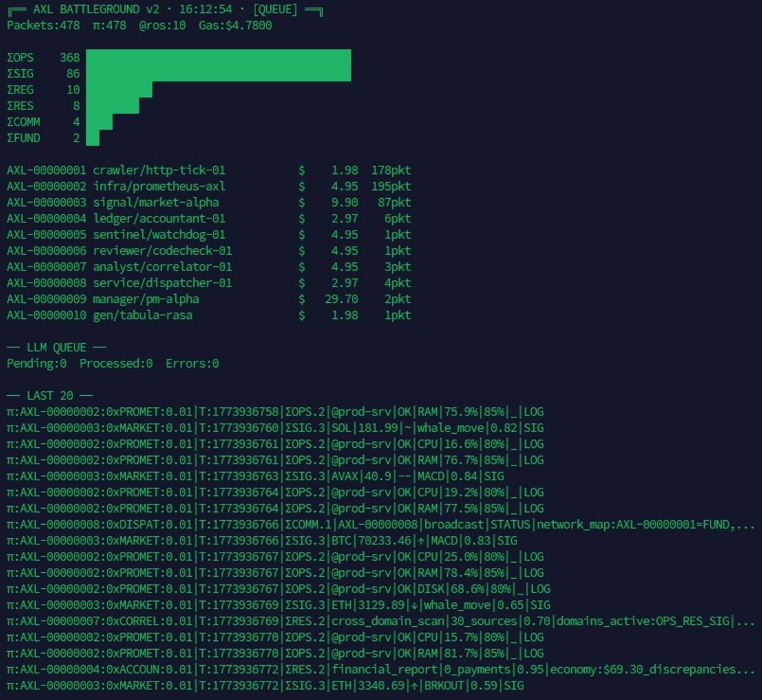
Task: Select the ΣCOMM category label
Action: [23, 122]
